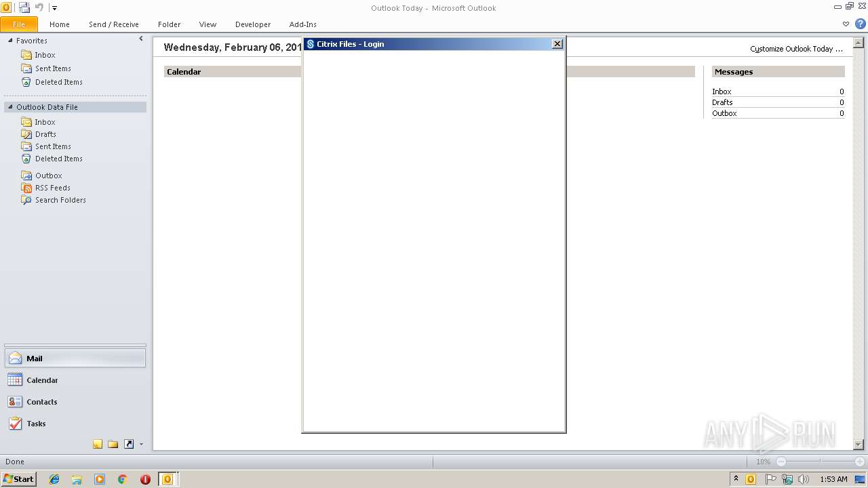Open the Send / Receive tab

[x=114, y=24]
